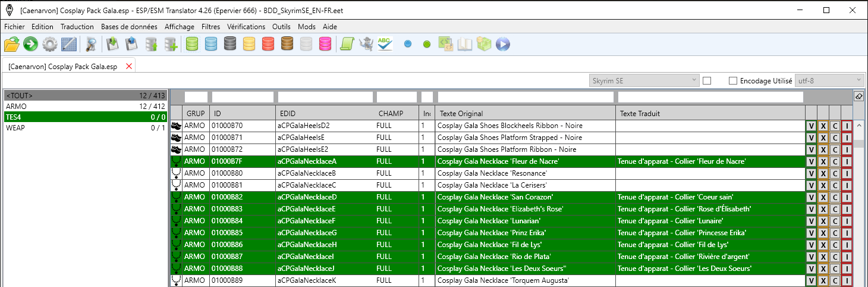868x287 pixels.
Task: Toggle V on the aCPGalaHeelsD2 row
Action: [x=811, y=126]
